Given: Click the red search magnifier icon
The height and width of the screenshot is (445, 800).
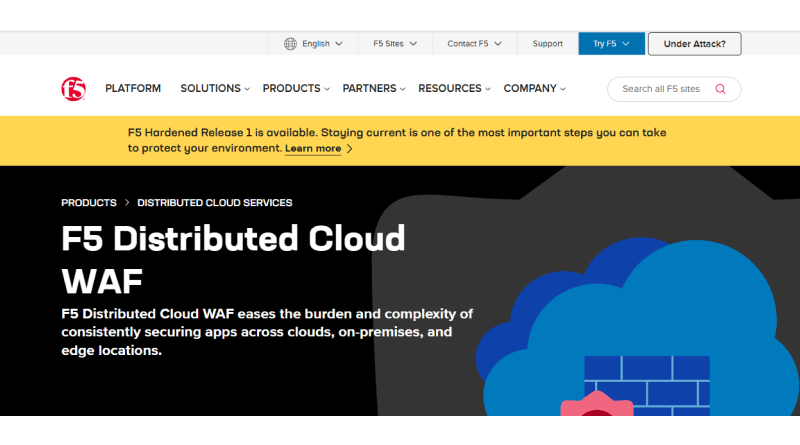Looking at the screenshot, I should click(720, 89).
